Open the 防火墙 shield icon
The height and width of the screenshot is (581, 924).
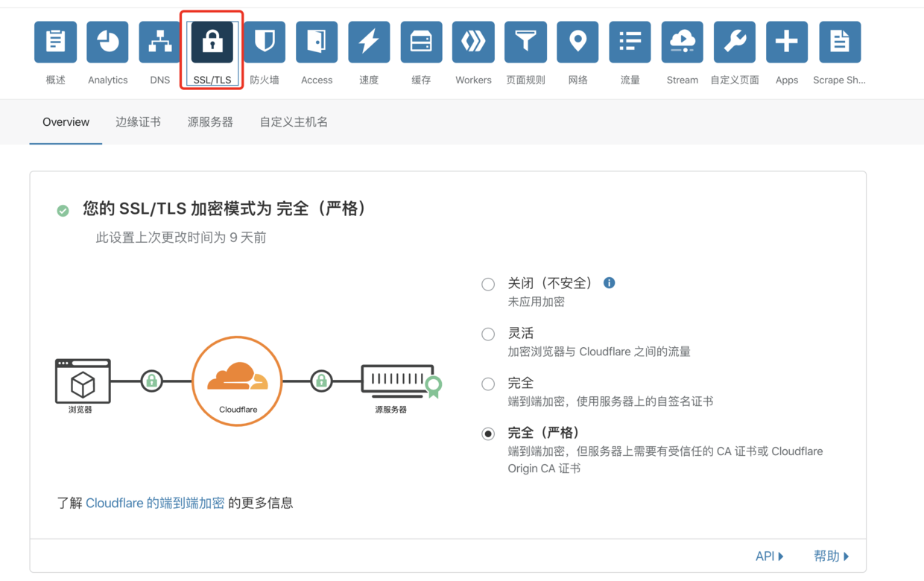[265, 42]
